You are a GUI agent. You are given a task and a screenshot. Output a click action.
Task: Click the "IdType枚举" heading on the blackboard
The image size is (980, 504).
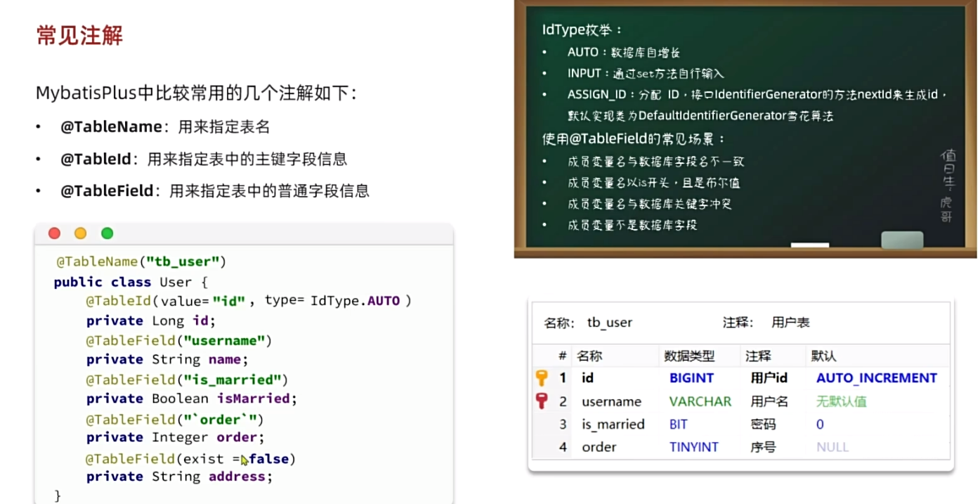[581, 30]
